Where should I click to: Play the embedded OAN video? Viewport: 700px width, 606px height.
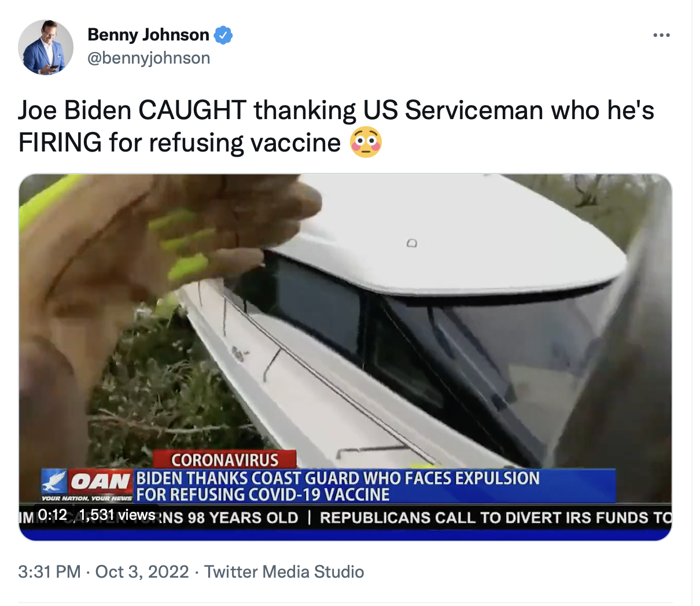click(x=345, y=357)
